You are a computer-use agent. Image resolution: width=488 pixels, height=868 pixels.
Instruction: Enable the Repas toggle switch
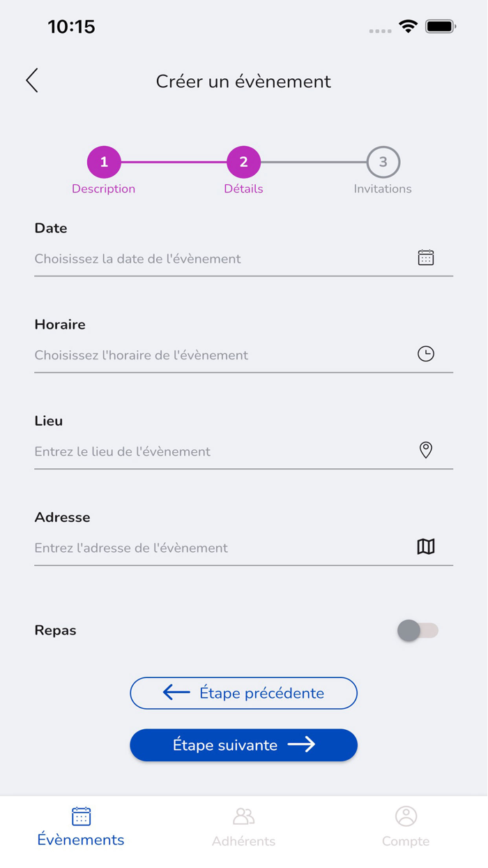pos(418,630)
